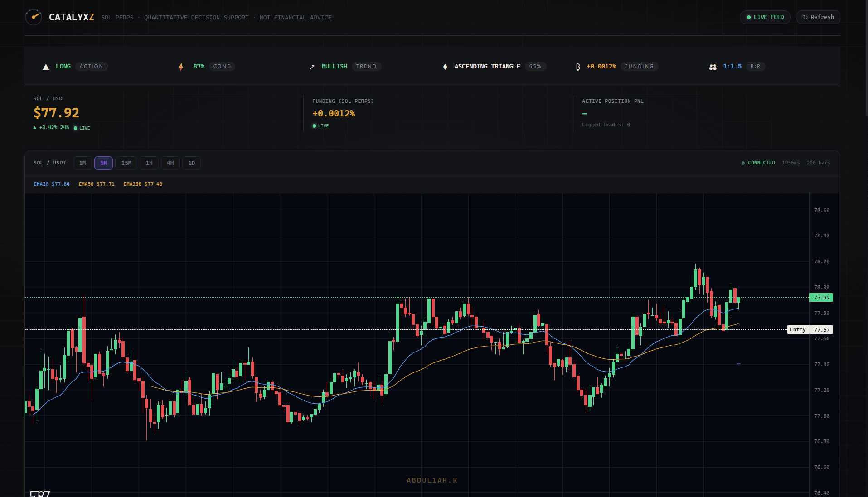Click the green CONNECTED status dot

coord(743,163)
